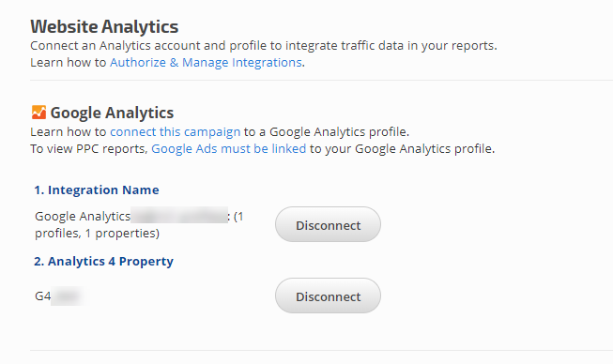Viewport: 613px width, 364px height.
Task: Click the Google Analytics section heading text
Action: tap(112, 113)
